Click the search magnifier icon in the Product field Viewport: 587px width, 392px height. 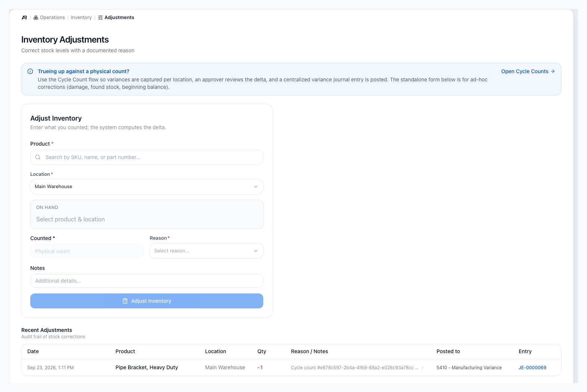point(38,157)
